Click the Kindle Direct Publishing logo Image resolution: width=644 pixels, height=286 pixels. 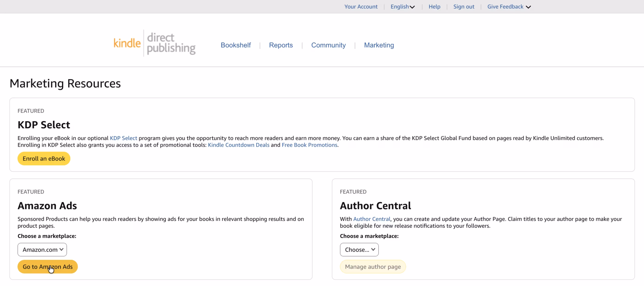pyautogui.click(x=154, y=43)
